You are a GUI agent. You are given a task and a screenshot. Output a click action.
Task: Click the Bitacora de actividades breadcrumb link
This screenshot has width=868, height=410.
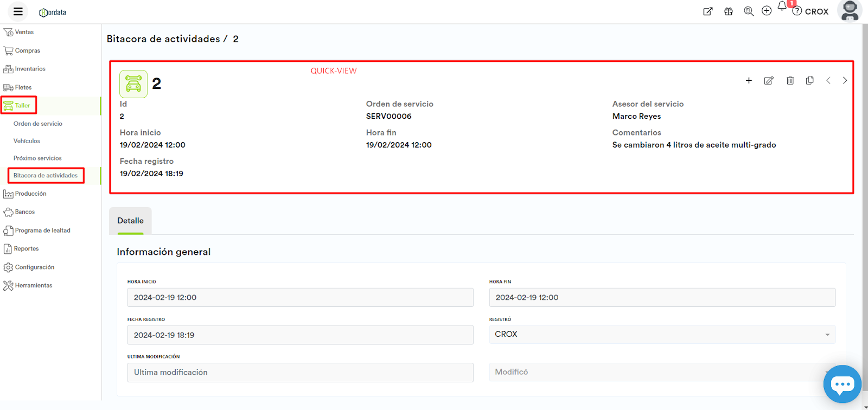click(x=163, y=39)
